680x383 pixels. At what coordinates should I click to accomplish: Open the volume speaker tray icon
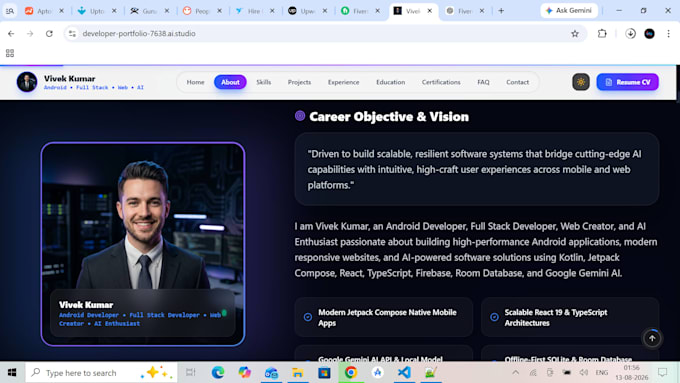tap(584, 373)
